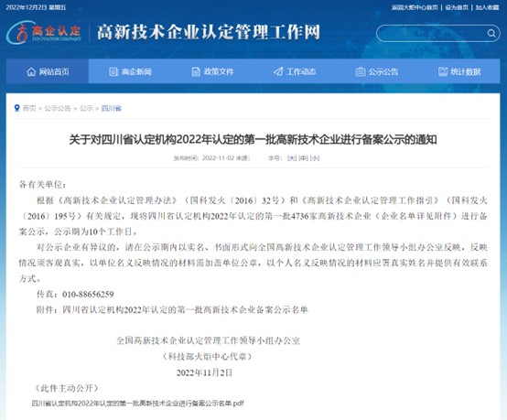Open the 政策文件 menu tab

click(212, 71)
